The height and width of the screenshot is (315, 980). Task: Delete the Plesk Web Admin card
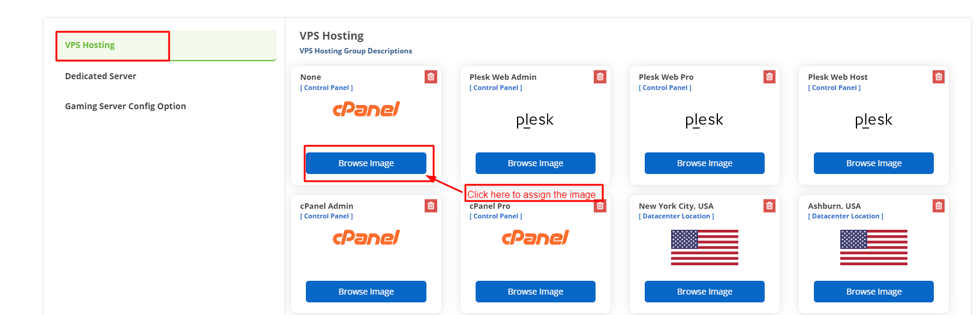(x=600, y=77)
